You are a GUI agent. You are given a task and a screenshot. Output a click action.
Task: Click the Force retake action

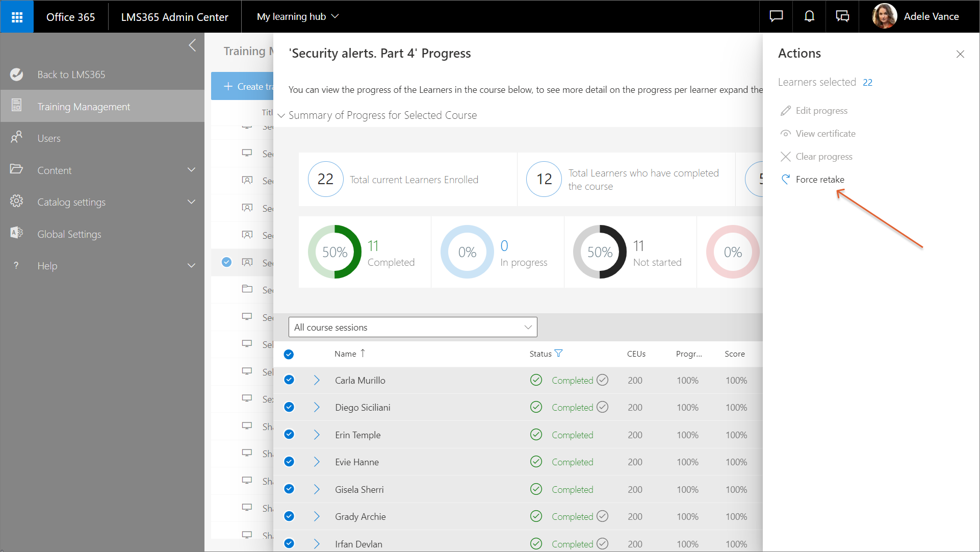819,180
